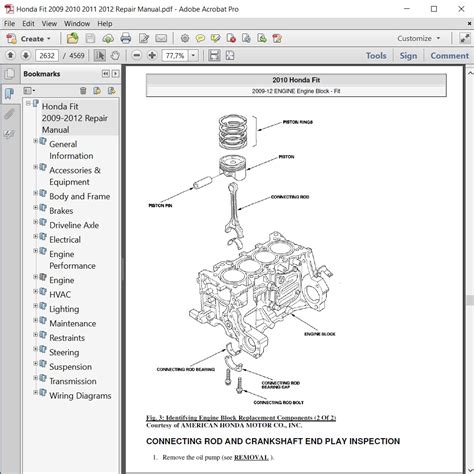The width and height of the screenshot is (474, 474).
Task: Select the Engine Performance bookmark
Action: coord(72,260)
